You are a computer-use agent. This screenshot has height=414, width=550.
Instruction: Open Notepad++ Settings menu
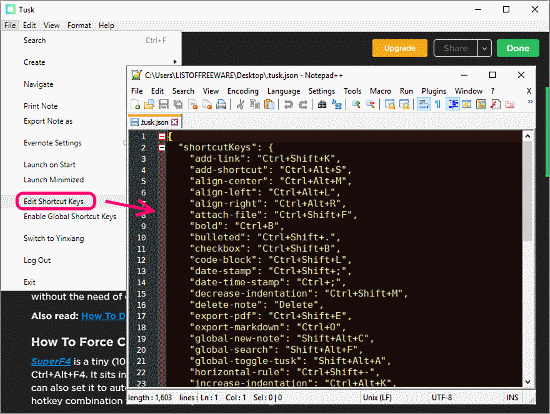tap(322, 91)
